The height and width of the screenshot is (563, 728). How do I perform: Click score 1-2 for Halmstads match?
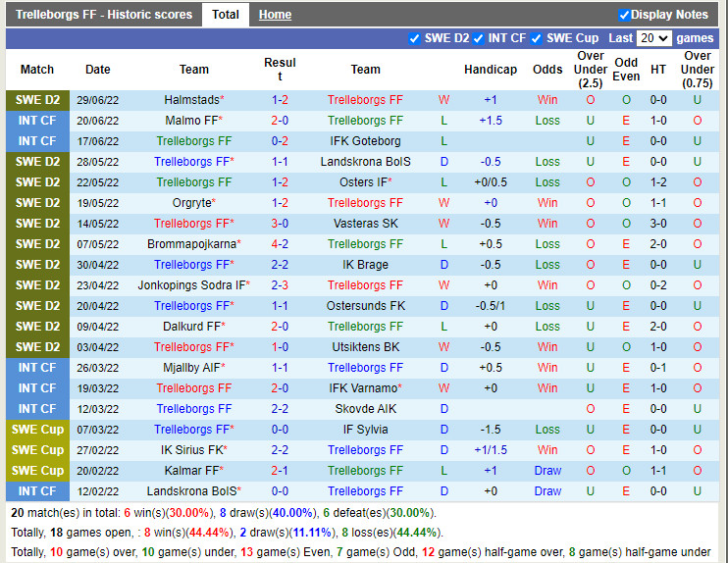coord(280,100)
